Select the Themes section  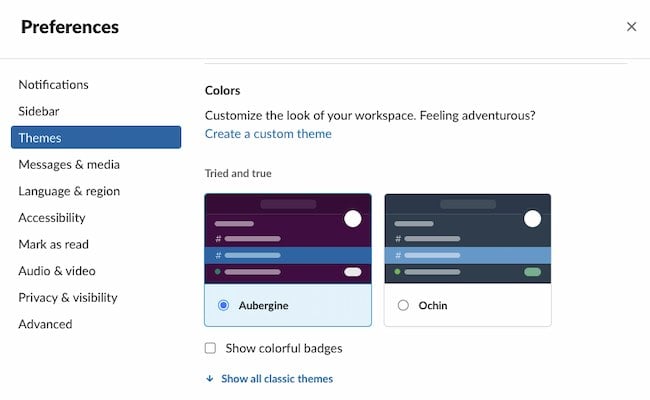[96, 138]
